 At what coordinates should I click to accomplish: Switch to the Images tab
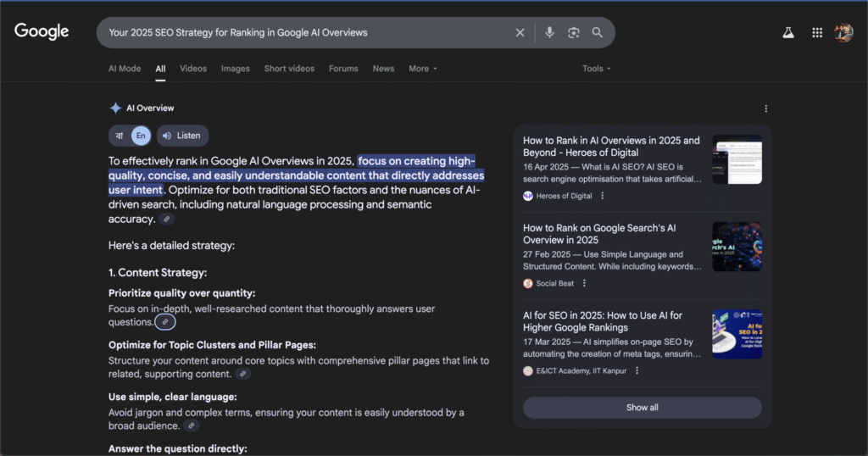(x=236, y=69)
